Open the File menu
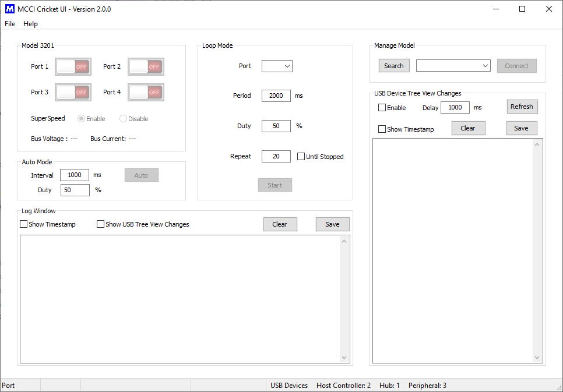Image resolution: width=563 pixels, height=392 pixels. [9, 24]
